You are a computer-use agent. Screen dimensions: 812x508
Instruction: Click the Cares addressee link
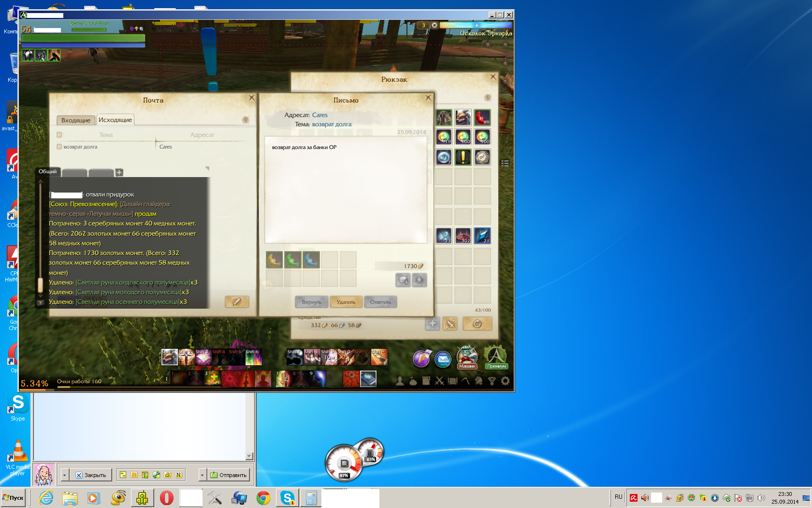[x=320, y=115]
